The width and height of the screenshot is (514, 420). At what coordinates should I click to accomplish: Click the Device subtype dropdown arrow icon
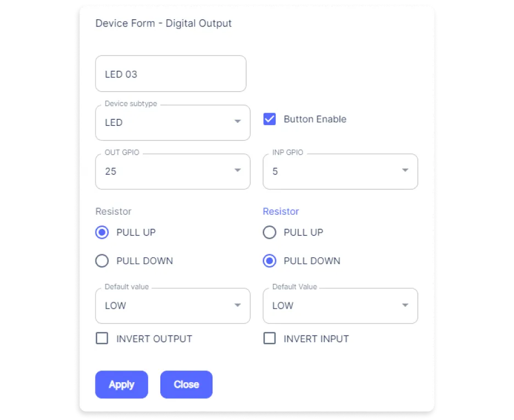238,121
